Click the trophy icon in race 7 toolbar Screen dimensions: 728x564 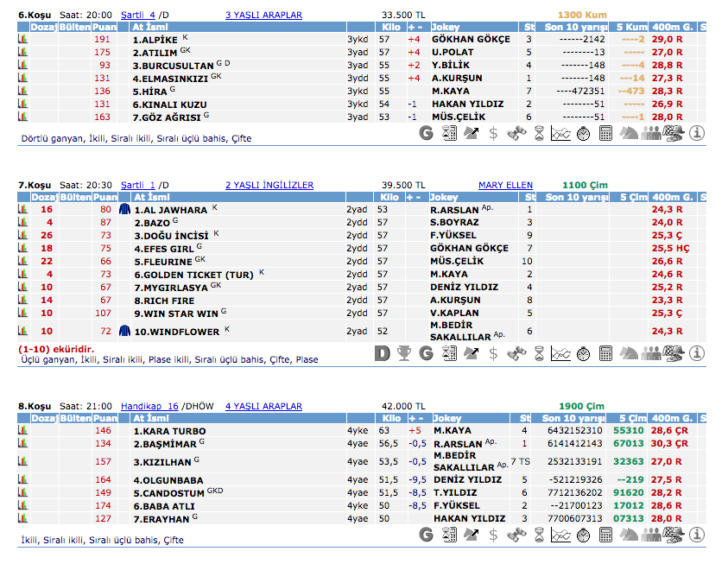[404, 353]
